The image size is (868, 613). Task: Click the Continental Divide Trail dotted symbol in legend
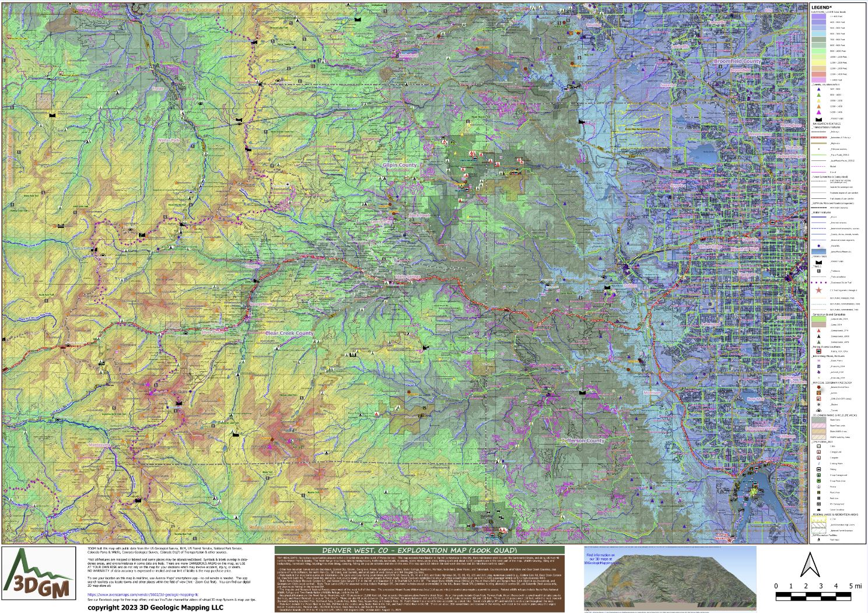[x=819, y=282]
